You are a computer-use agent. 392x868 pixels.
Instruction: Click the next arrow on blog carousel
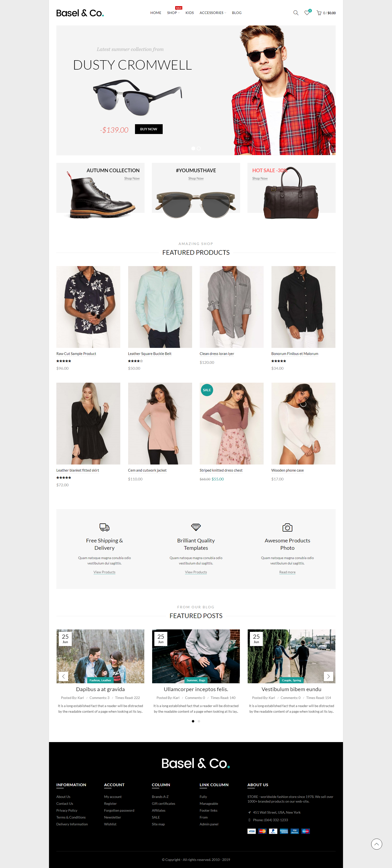click(328, 676)
